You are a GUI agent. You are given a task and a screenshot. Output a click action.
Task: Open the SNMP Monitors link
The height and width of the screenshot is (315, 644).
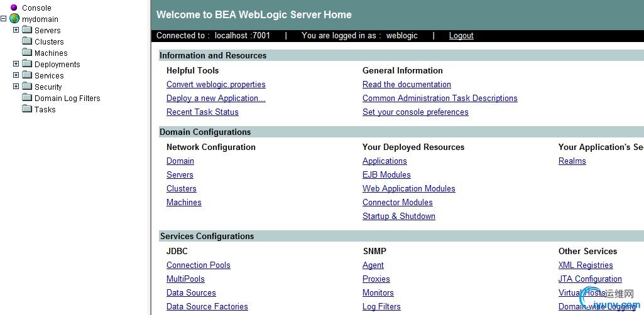[x=378, y=293]
